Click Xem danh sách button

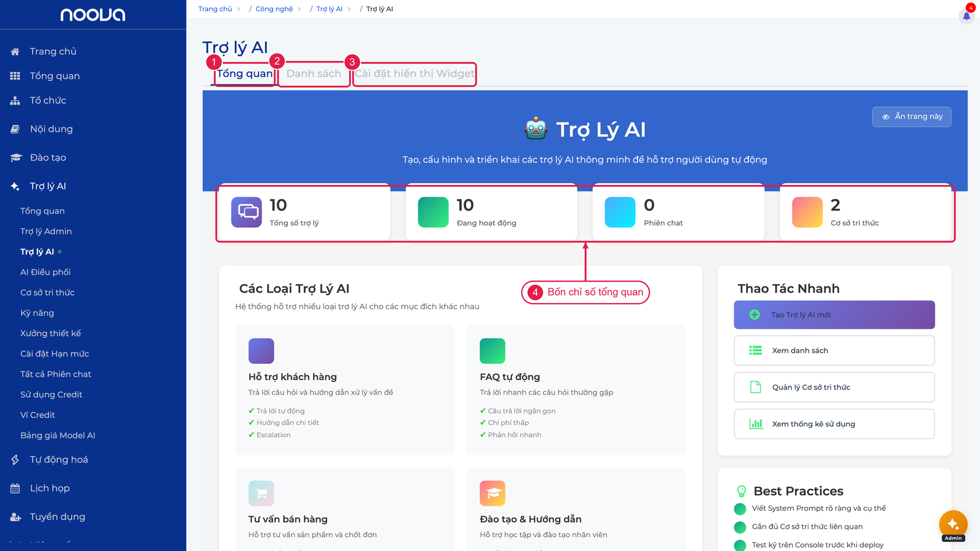[x=834, y=351]
